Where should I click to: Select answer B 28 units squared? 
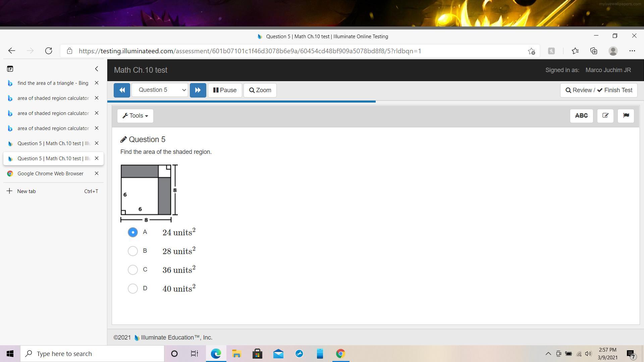coord(133,251)
